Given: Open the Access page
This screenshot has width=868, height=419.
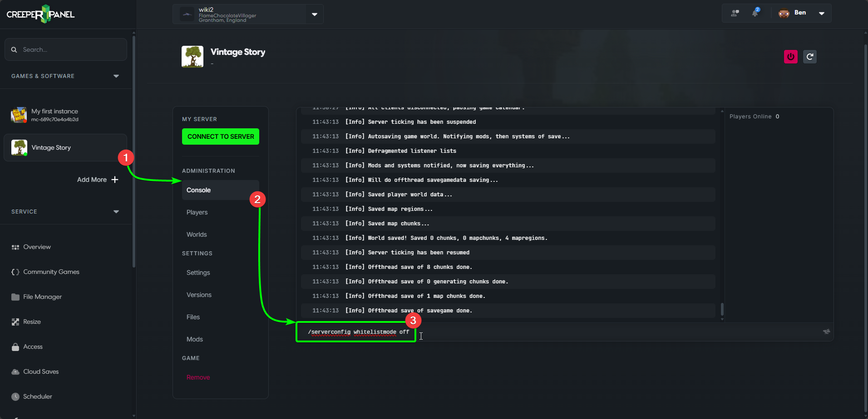Looking at the screenshot, I should tap(33, 347).
